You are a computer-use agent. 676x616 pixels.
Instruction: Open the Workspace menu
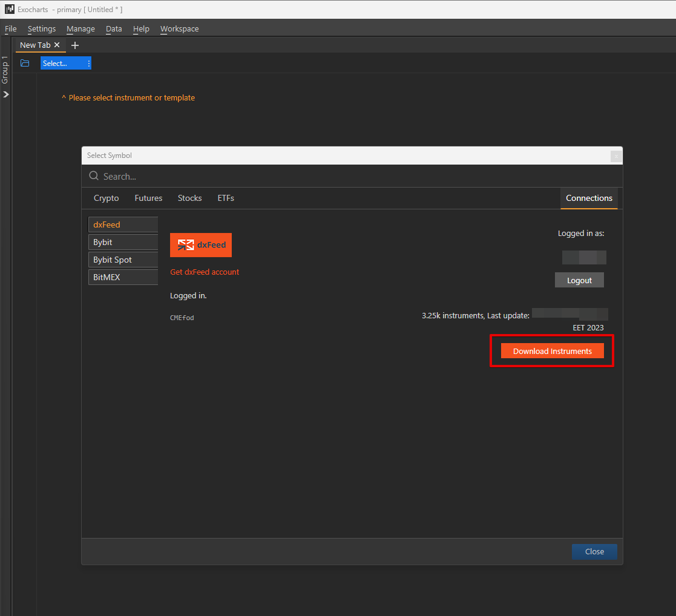point(179,29)
